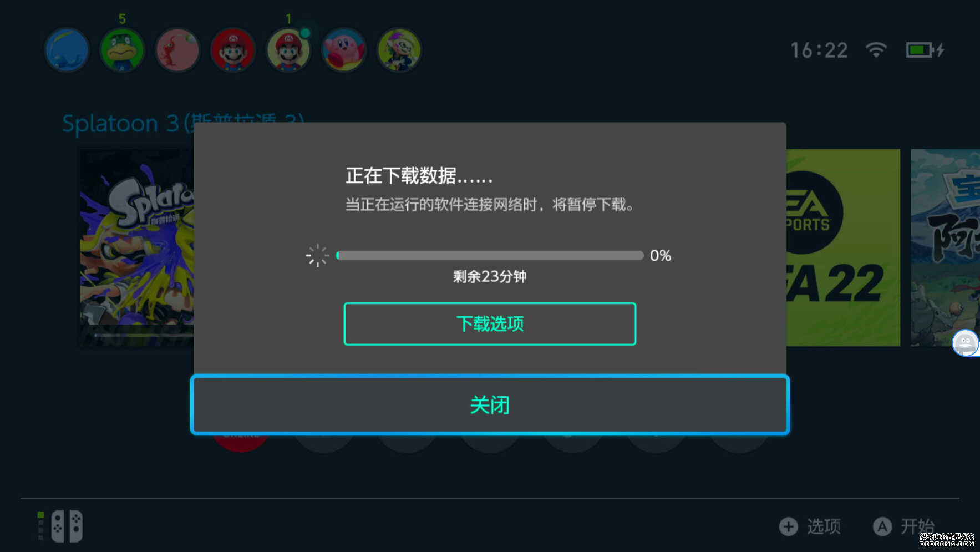Select the green Kapp'n turtle user avatar
980x552 pixels.
[x=122, y=50]
